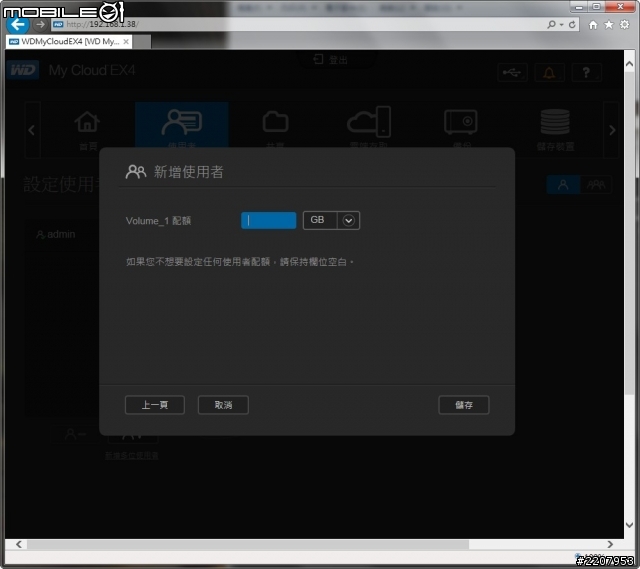Click the horizontal scrollbar right arrow
The image size is (640, 569).
[x=610, y=544]
